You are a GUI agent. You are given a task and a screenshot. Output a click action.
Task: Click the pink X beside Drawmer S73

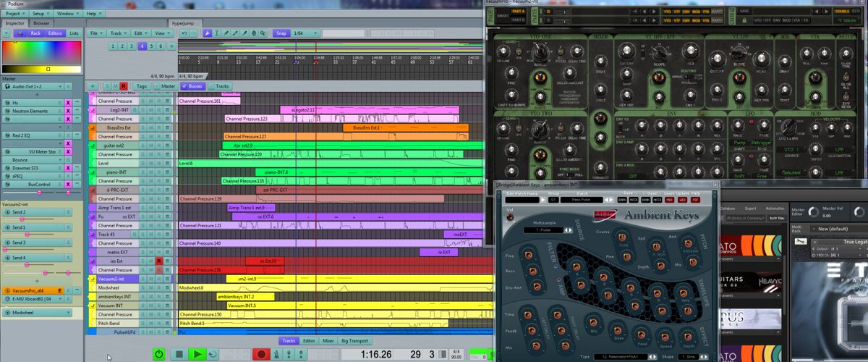(x=68, y=168)
